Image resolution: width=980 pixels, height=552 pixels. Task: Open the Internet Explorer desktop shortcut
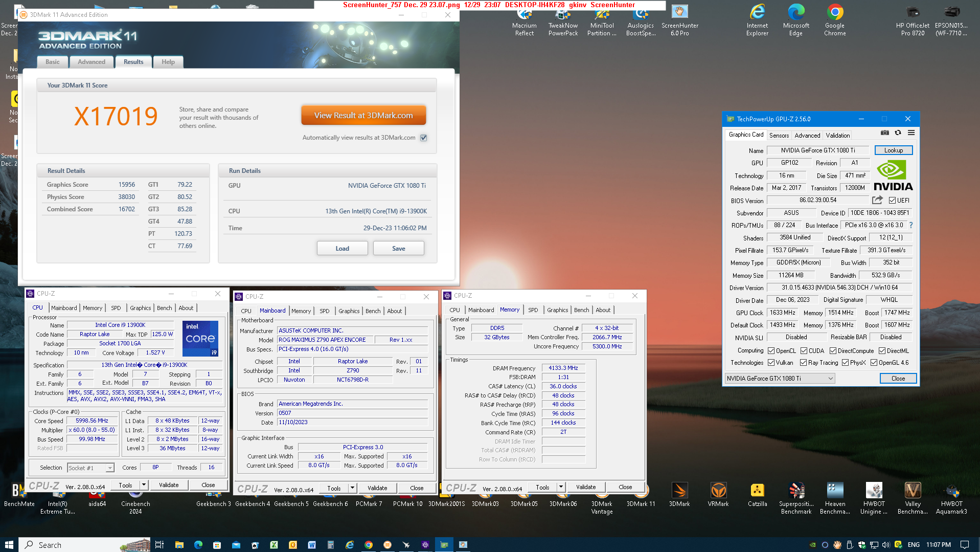[x=757, y=19]
